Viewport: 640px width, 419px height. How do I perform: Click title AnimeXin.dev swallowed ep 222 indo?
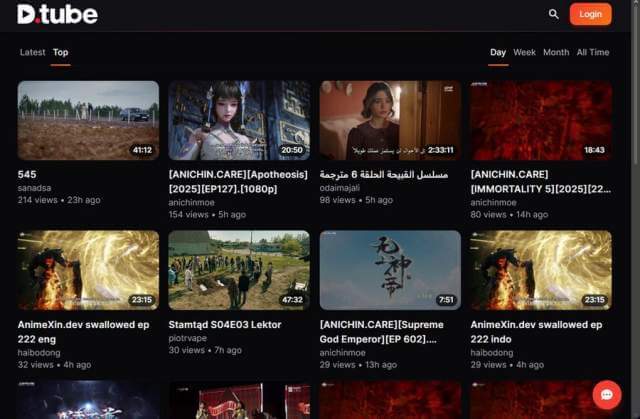(536, 332)
